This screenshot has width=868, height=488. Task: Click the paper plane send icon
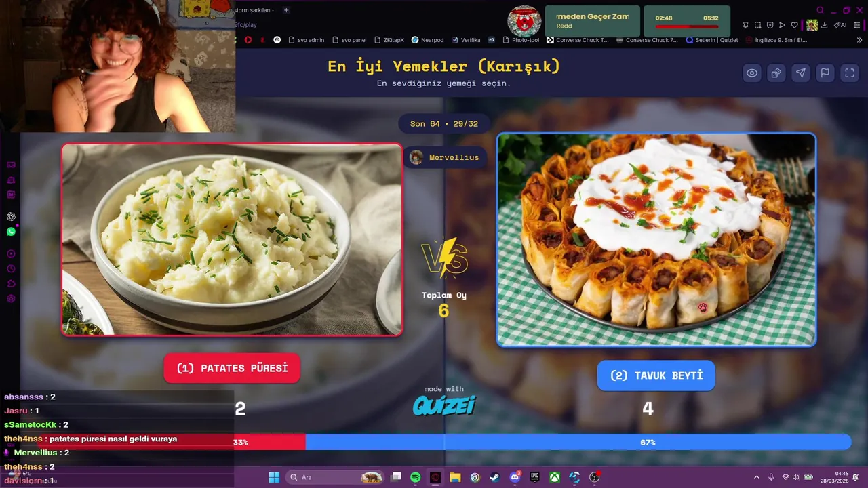(x=801, y=73)
